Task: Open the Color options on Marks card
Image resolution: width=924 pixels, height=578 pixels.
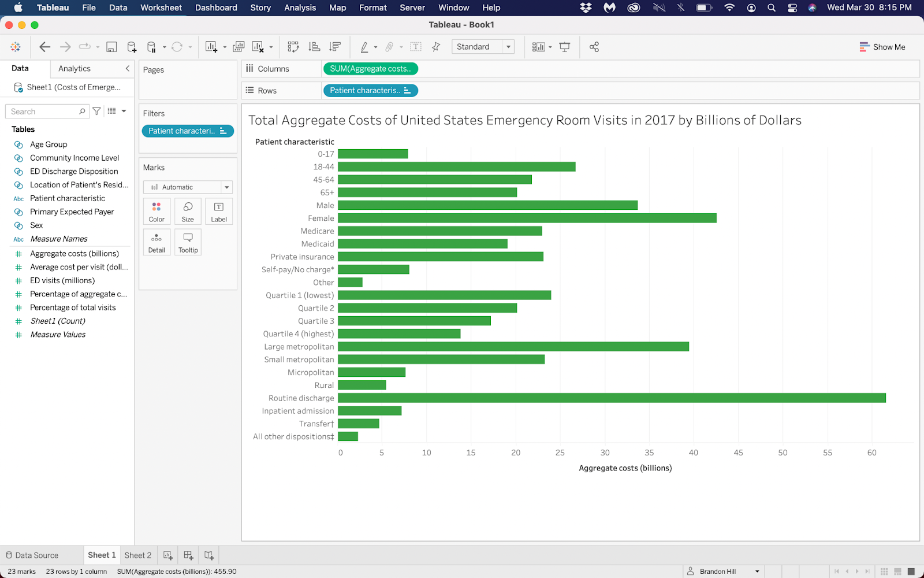Action: pos(157,212)
